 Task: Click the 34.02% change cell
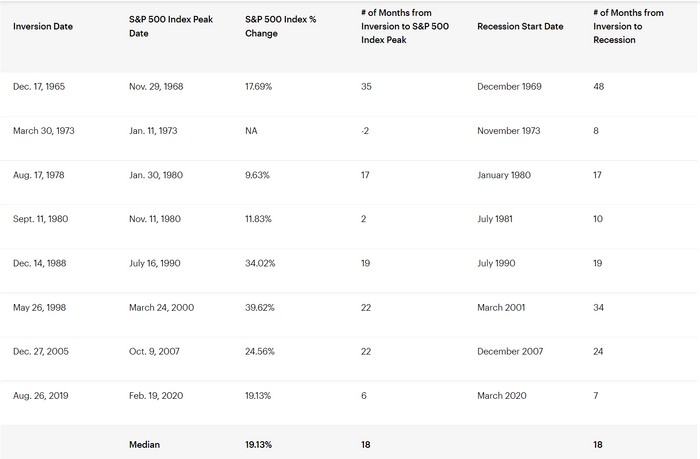[x=259, y=263]
